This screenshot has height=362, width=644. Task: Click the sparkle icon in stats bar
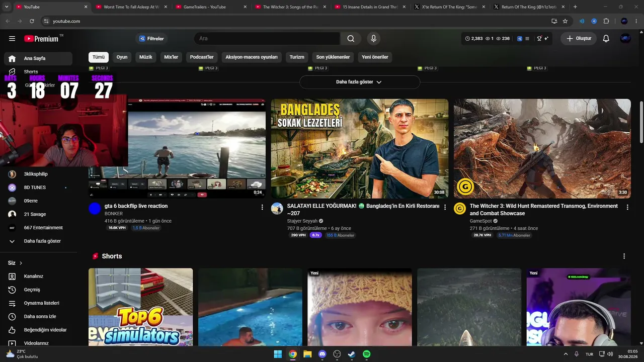click(546, 39)
